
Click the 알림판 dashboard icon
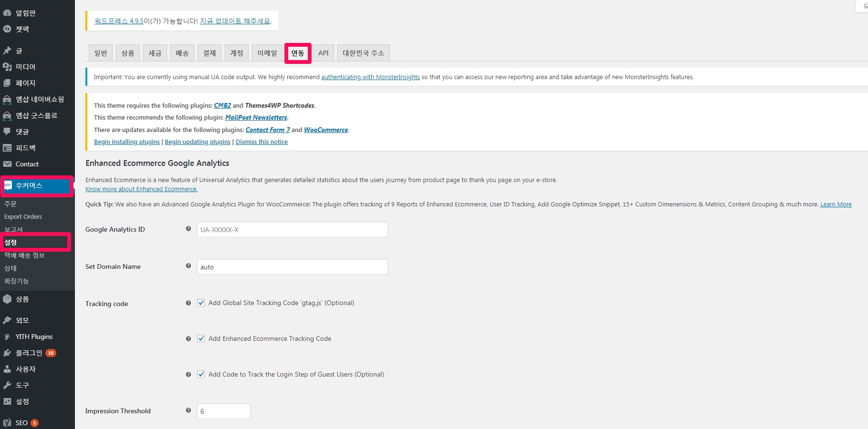[7, 13]
